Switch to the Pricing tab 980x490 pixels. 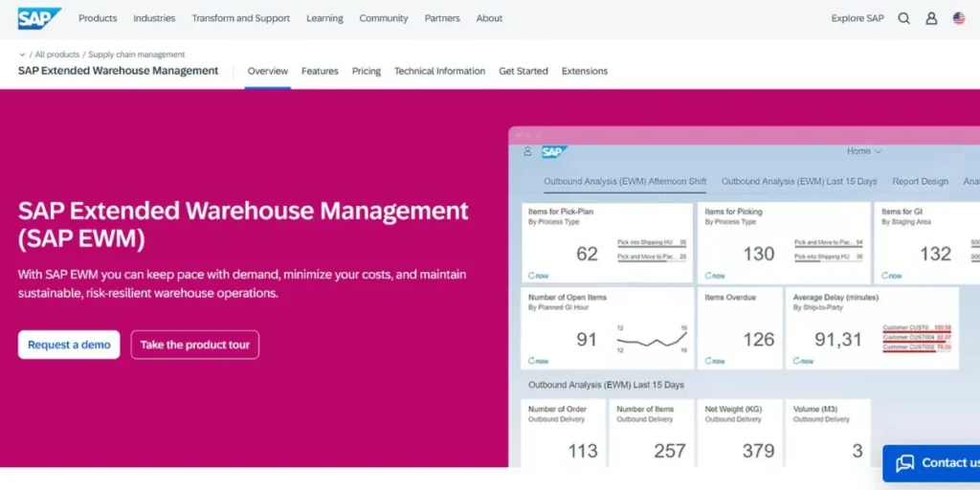click(366, 71)
